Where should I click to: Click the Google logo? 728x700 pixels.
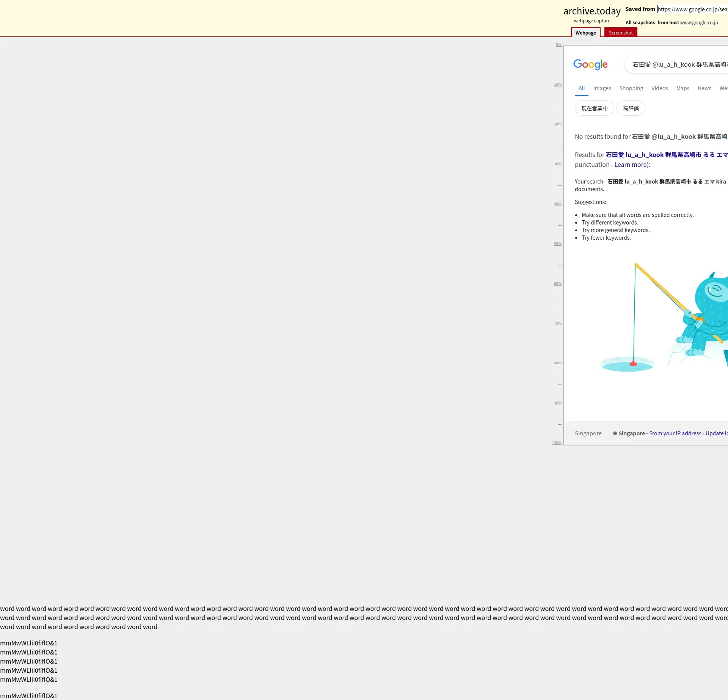tap(590, 64)
